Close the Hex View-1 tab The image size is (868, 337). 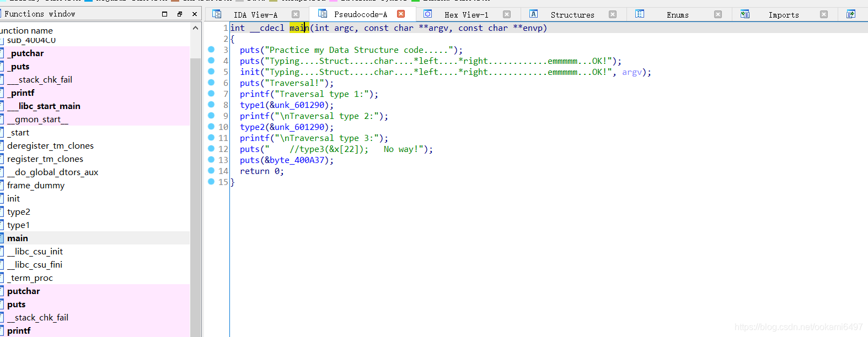click(507, 14)
